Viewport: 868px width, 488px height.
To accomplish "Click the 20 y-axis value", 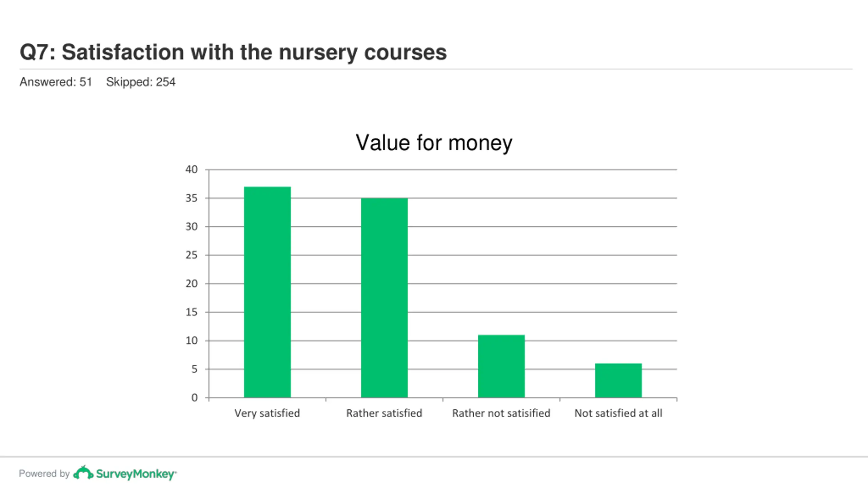I will (192, 284).
